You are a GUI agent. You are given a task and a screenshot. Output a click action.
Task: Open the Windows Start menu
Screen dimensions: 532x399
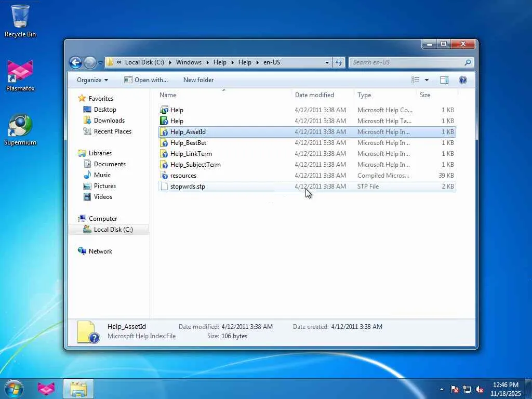click(x=14, y=389)
